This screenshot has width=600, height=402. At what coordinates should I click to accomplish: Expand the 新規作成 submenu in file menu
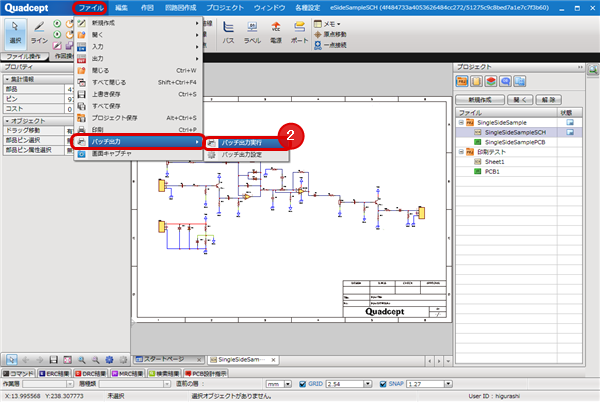pyautogui.click(x=138, y=23)
